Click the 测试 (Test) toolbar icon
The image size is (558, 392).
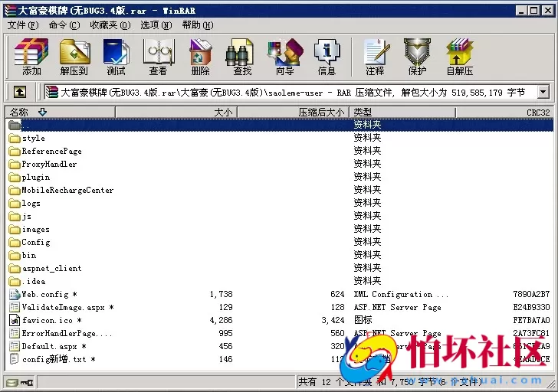coord(116,57)
